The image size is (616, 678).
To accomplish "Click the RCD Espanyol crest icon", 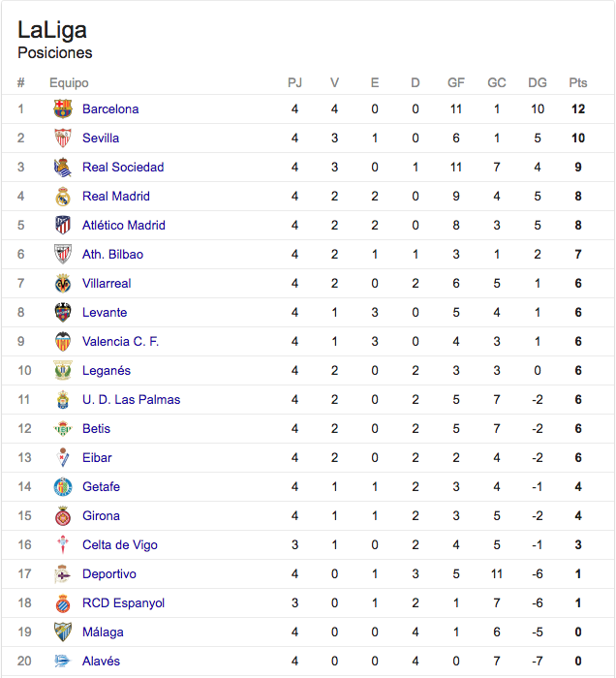I will coord(63,602).
